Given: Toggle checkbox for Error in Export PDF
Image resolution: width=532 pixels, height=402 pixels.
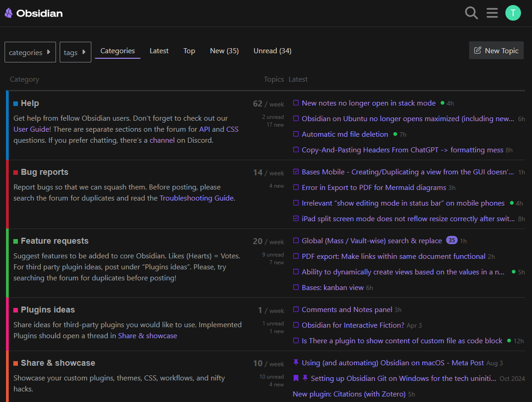Looking at the screenshot, I should pos(296,187).
